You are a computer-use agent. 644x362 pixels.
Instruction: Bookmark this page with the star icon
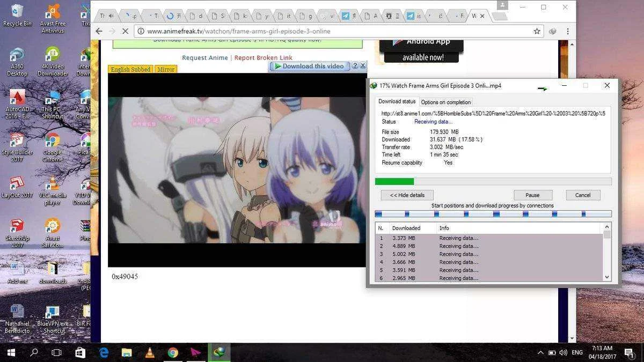coord(537,31)
